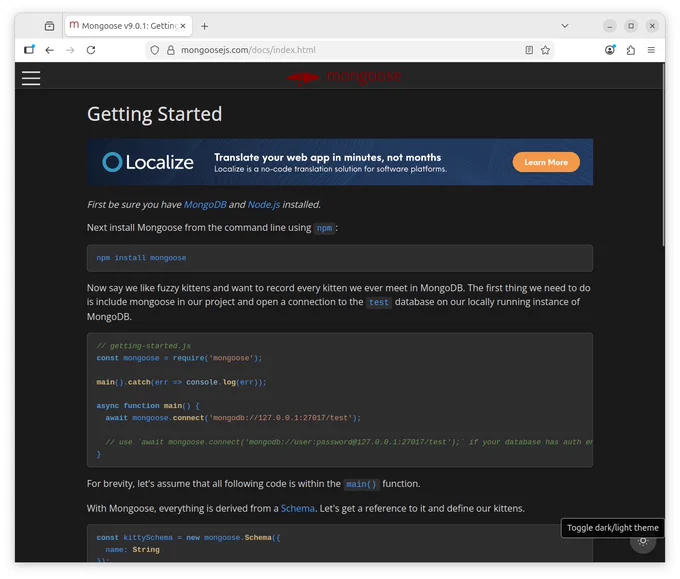Open a new browser tab
The height and width of the screenshot is (579, 680).
[204, 26]
